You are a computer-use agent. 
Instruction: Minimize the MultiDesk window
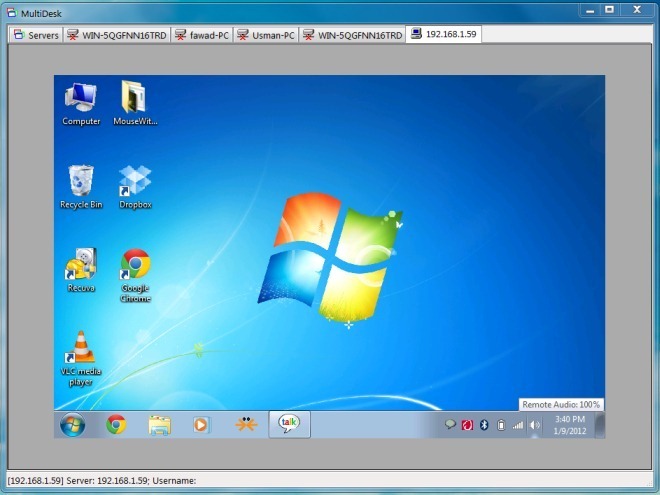coord(590,10)
